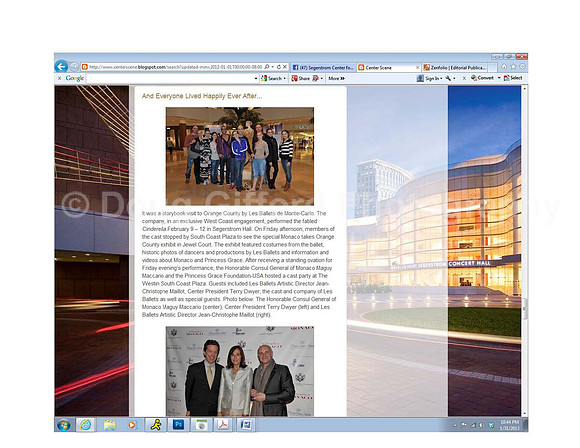Open the browser Tools gear icon

[x=522, y=67]
